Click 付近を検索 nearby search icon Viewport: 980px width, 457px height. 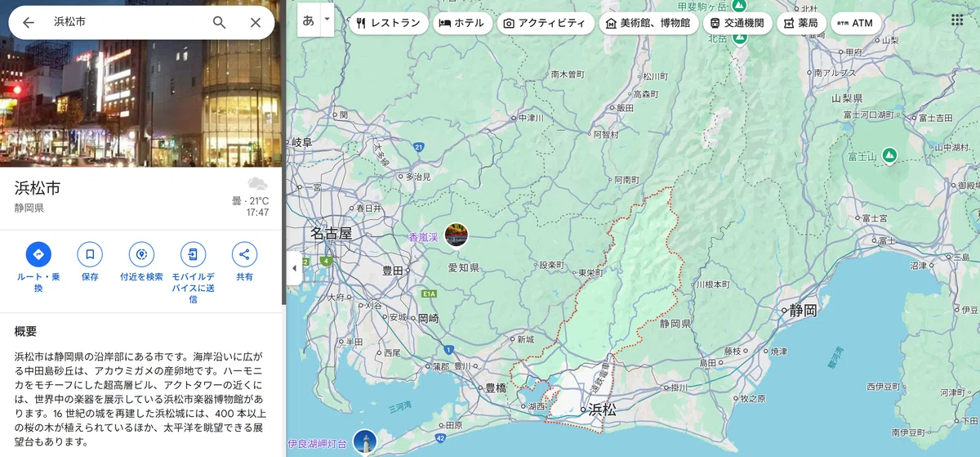click(141, 254)
